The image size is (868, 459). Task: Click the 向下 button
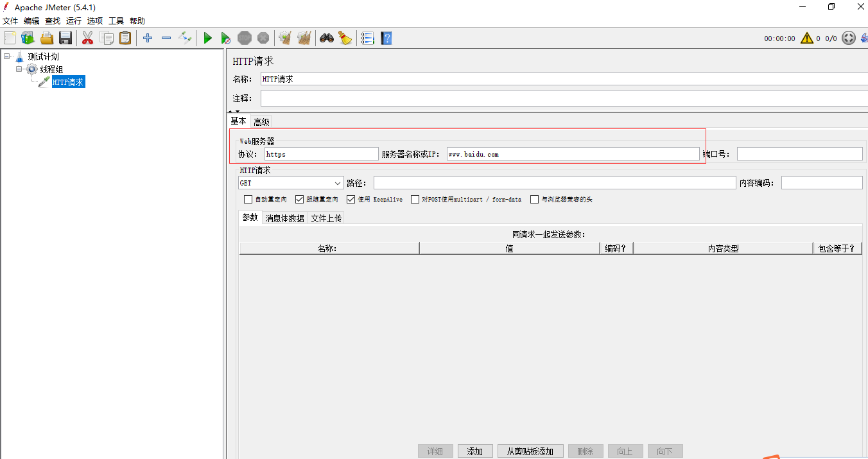point(665,451)
